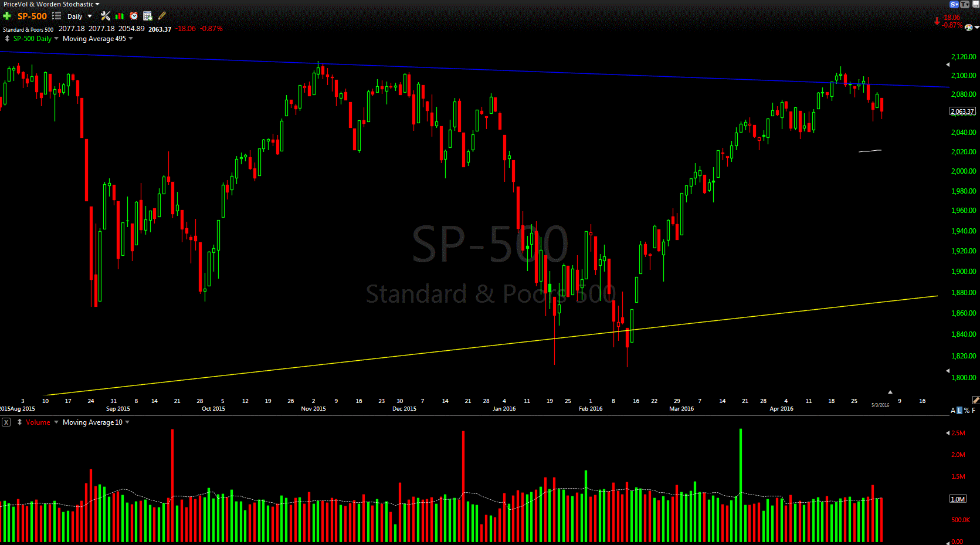The image size is (980, 545).
Task: Click the calendar add-indicator icon
Action: [x=148, y=16]
